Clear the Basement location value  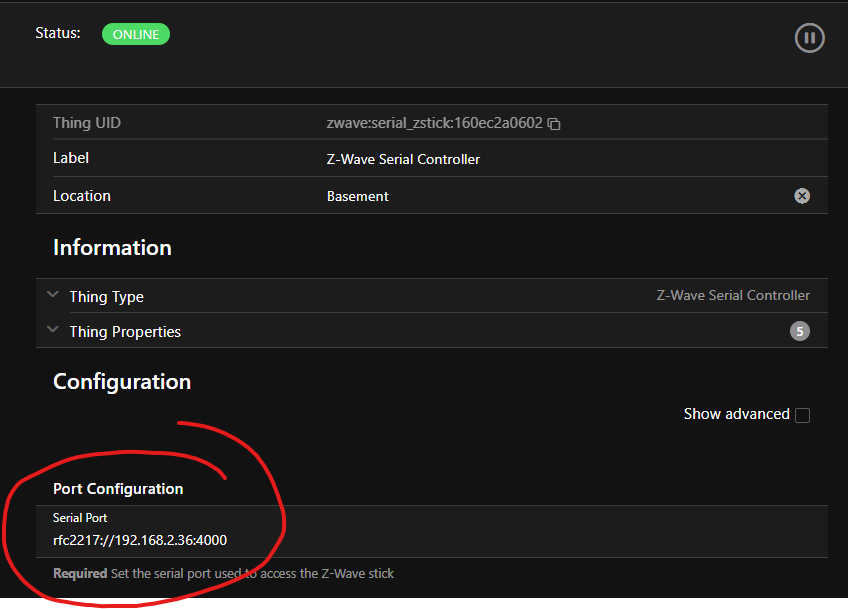click(x=801, y=196)
